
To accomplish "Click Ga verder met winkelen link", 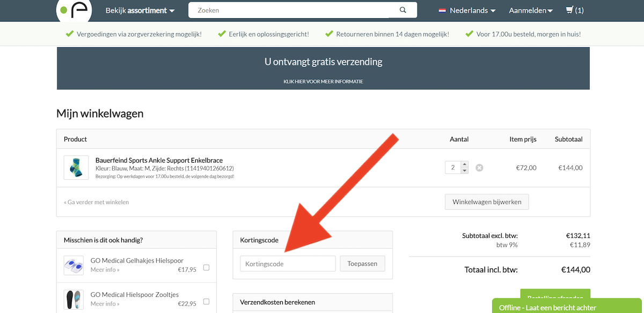I will [96, 202].
